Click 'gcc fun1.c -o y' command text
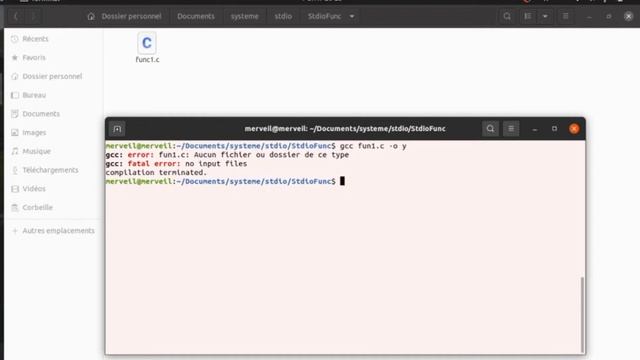Viewport: 640px width, 360px height. (373, 146)
